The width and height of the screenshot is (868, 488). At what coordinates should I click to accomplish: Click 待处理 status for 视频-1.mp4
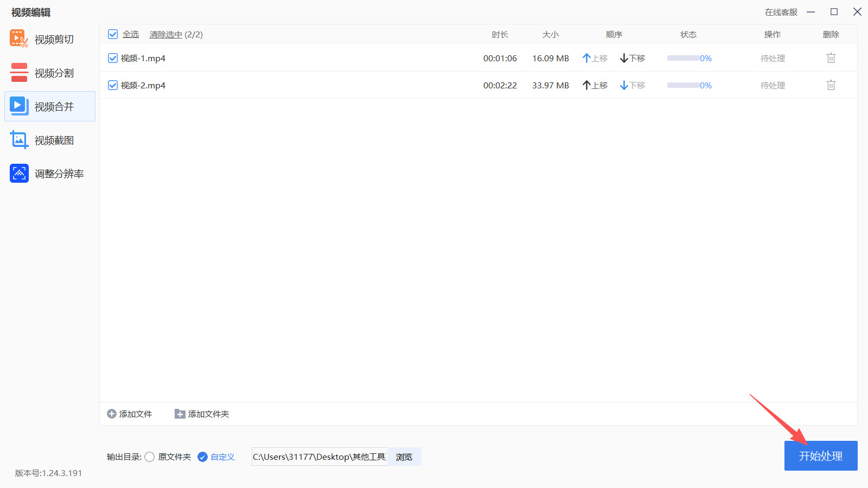773,58
